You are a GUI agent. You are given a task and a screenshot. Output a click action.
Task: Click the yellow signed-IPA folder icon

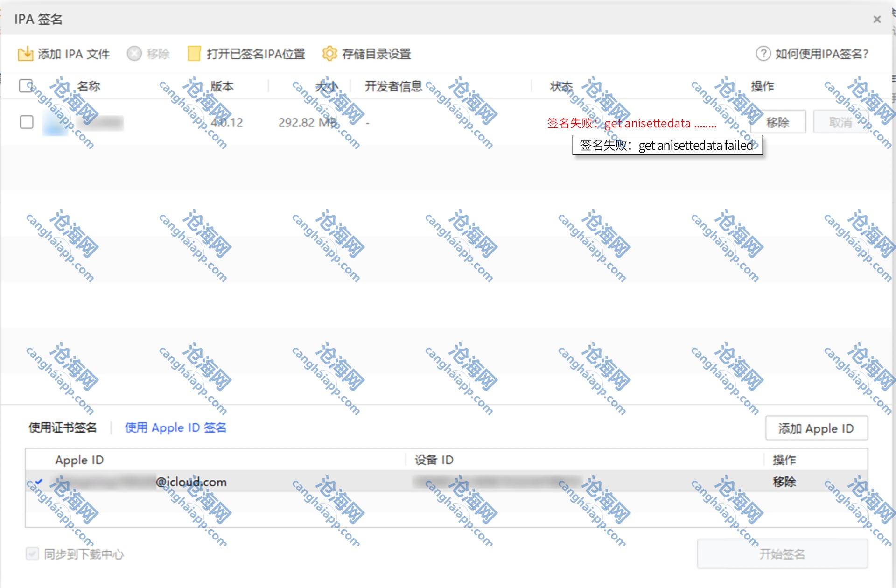coord(194,54)
